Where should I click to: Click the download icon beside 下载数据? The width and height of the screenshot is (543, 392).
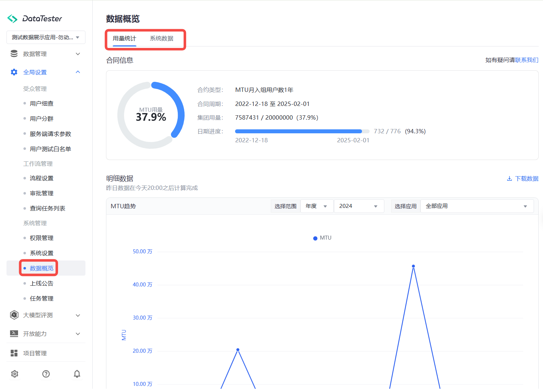(x=509, y=178)
